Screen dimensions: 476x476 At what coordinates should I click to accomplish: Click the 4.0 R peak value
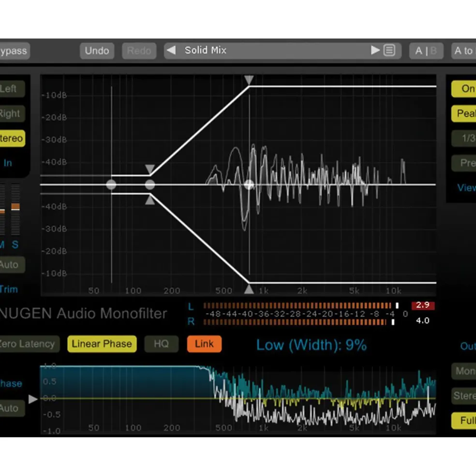click(x=423, y=320)
